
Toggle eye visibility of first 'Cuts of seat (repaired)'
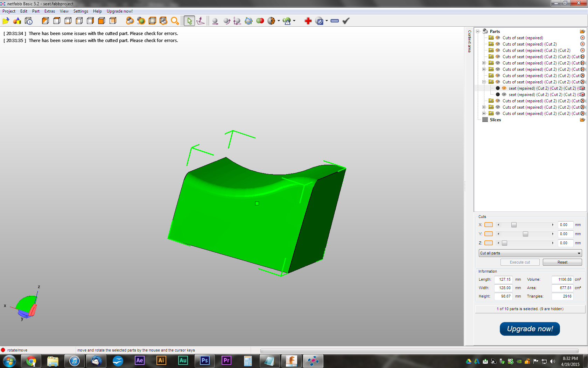[498, 38]
